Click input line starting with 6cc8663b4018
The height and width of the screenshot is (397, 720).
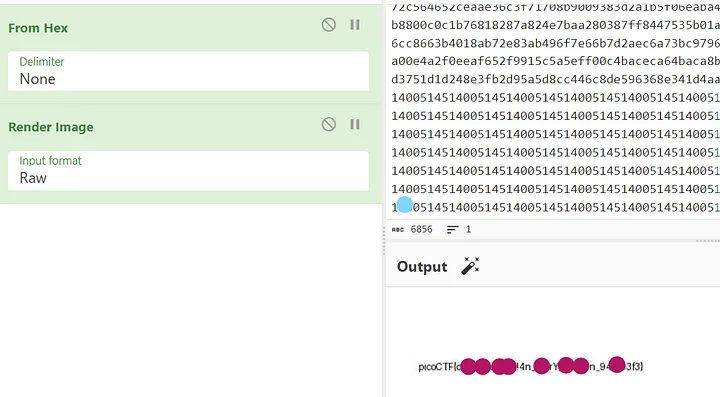pos(556,43)
